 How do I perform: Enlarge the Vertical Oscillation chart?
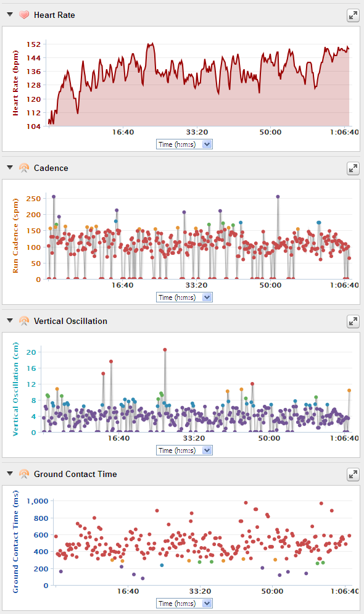click(x=353, y=322)
